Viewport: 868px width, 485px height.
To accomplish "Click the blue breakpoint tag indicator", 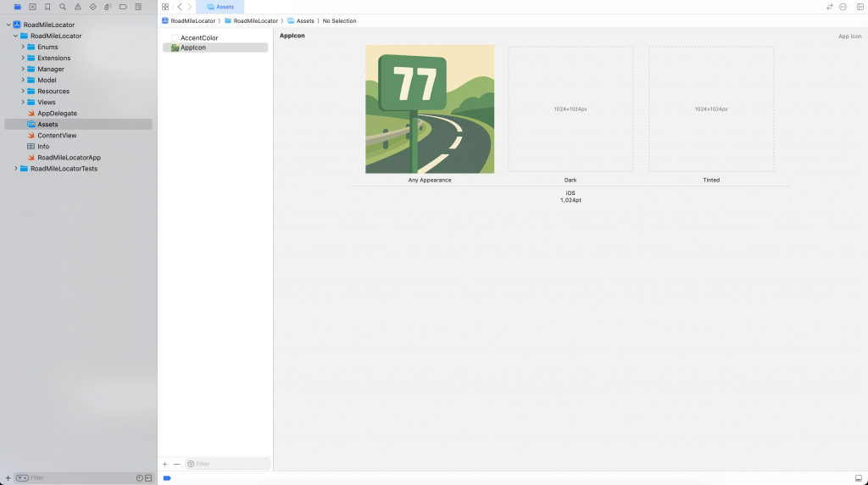I will (x=167, y=478).
